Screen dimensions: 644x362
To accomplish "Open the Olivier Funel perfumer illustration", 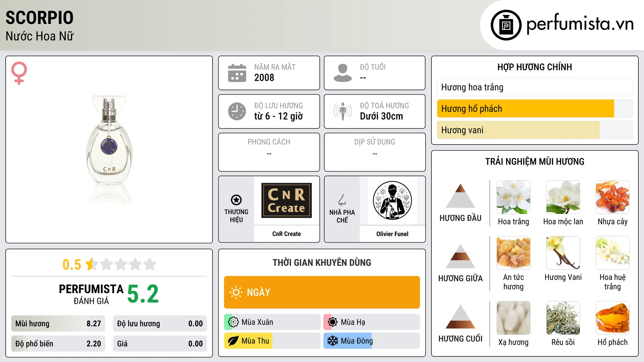I will [x=392, y=200].
